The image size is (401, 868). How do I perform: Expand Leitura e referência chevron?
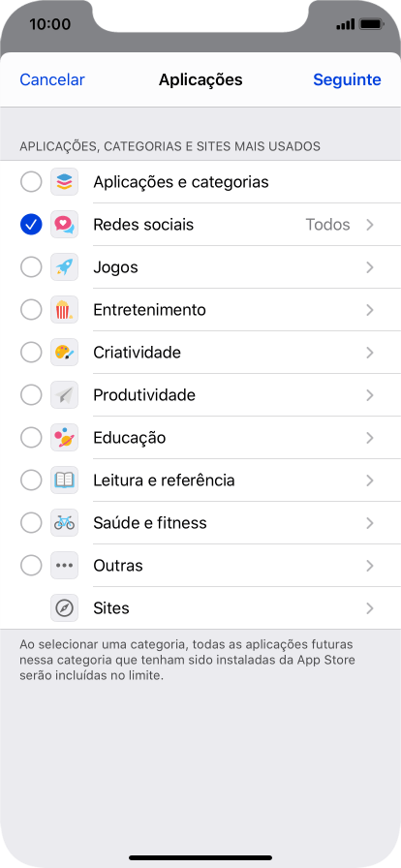click(370, 480)
